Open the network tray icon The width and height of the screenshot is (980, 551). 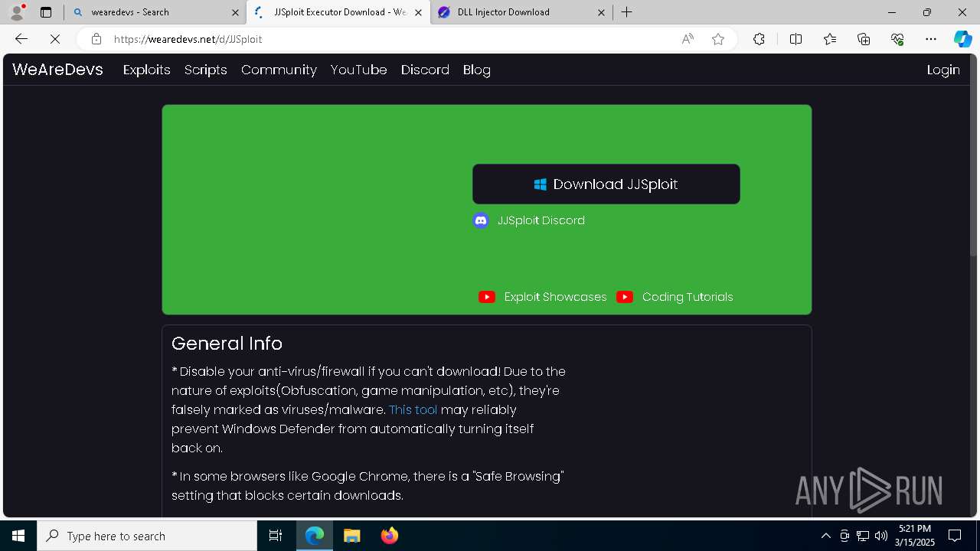(863, 536)
